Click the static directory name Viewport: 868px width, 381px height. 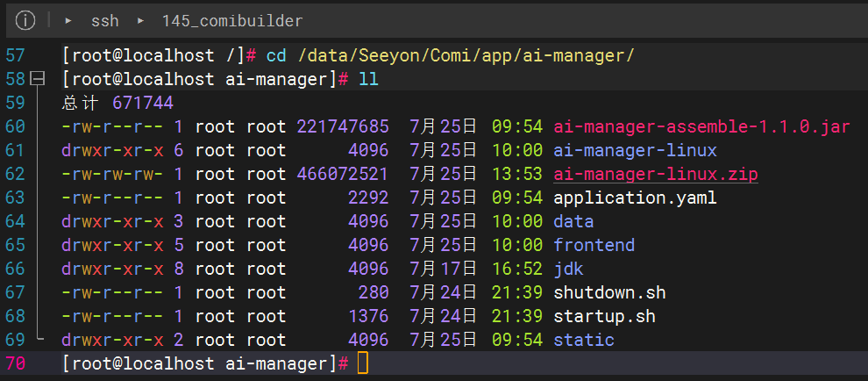pos(583,340)
